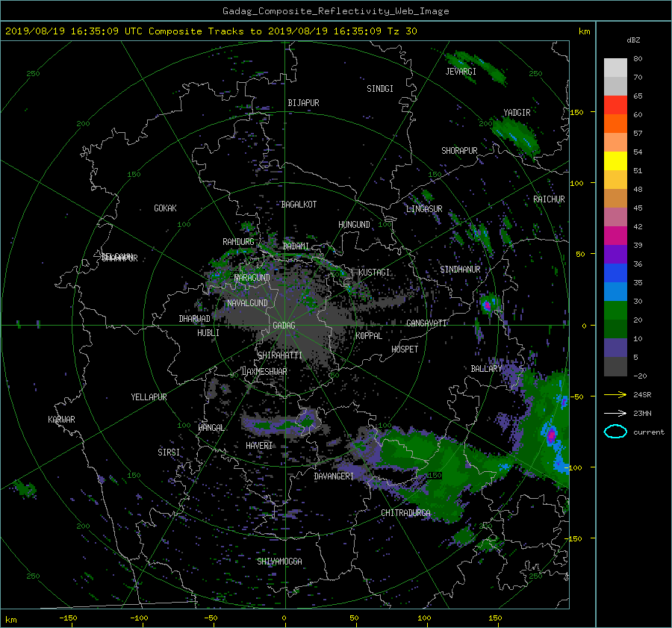
Task: Click the HUBLI label
Action: coord(208,333)
